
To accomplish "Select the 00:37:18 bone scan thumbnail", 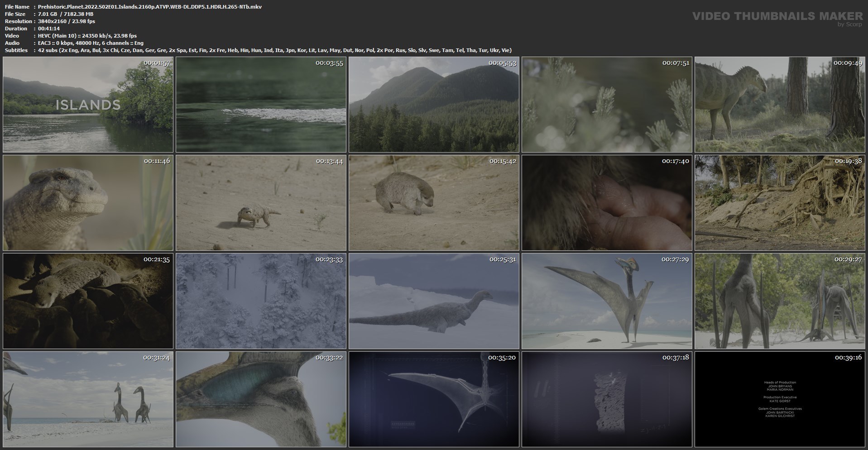I will [607, 399].
